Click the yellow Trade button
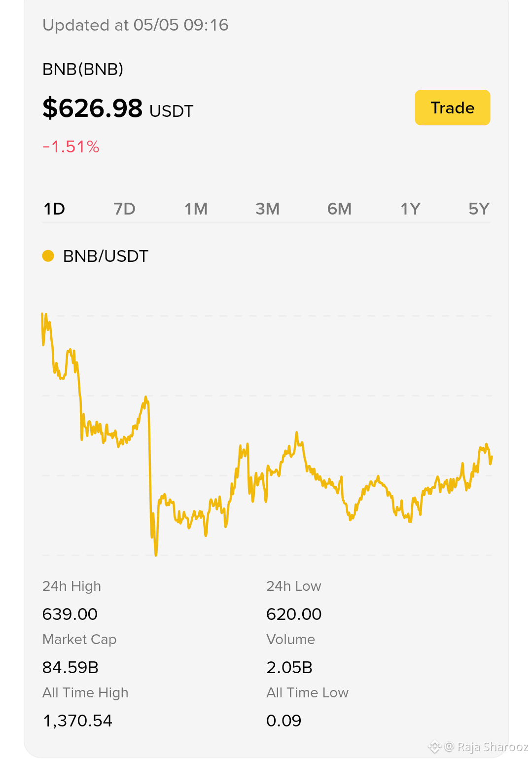 [452, 108]
